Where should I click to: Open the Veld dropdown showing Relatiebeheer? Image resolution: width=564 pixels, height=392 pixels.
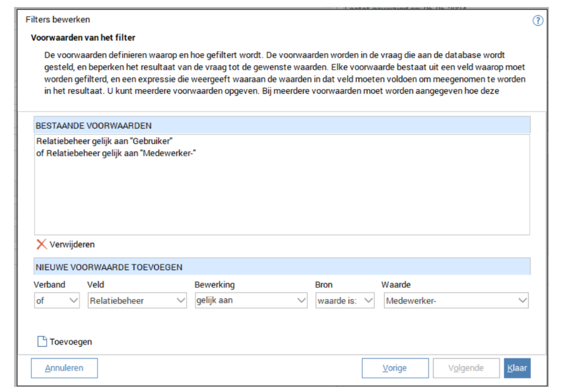pyautogui.click(x=180, y=301)
